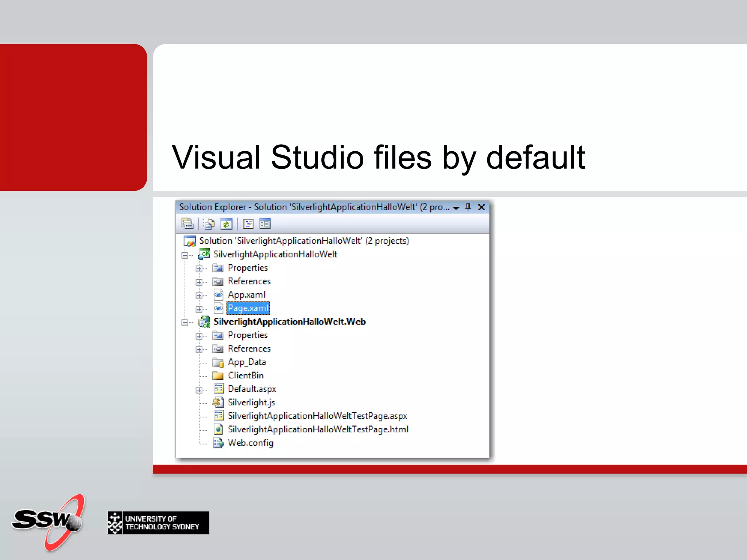Click the TestPage.html file icon
747x560 pixels.
point(218,429)
